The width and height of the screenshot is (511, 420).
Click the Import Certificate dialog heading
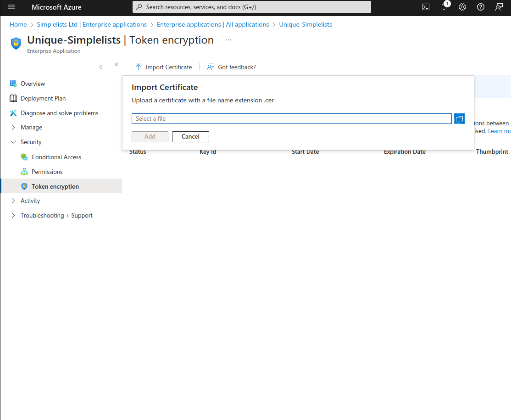(x=165, y=87)
